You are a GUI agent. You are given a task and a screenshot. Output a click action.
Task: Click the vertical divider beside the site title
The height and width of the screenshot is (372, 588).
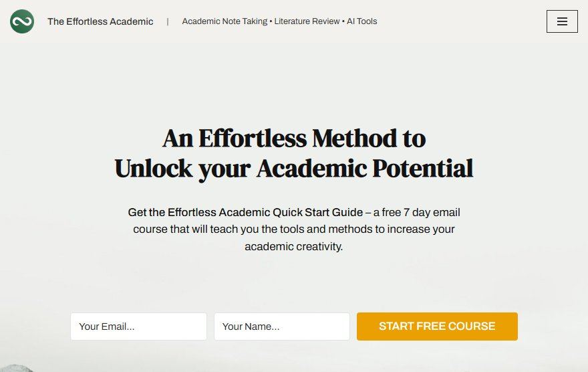168,21
